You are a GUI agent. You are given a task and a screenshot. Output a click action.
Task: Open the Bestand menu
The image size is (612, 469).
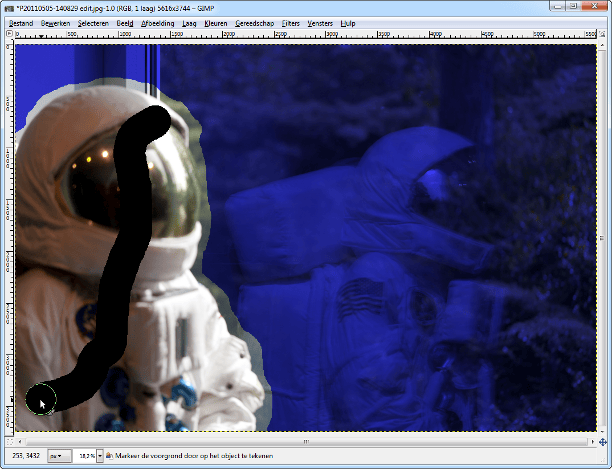coord(21,23)
